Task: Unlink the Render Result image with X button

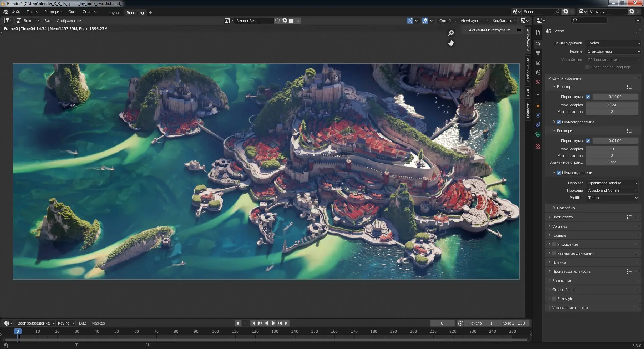Action: pos(298,21)
